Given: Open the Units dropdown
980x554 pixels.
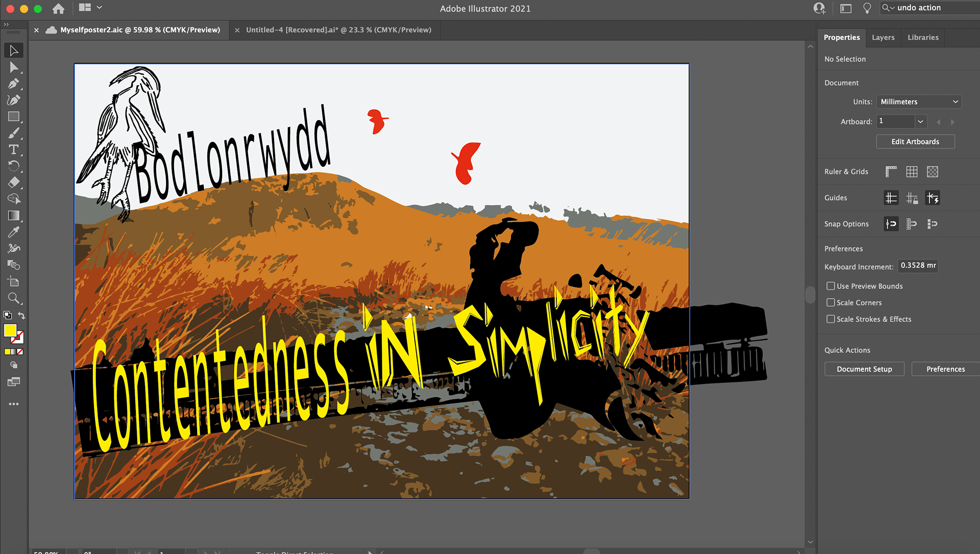Looking at the screenshot, I should (x=919, y=102).
